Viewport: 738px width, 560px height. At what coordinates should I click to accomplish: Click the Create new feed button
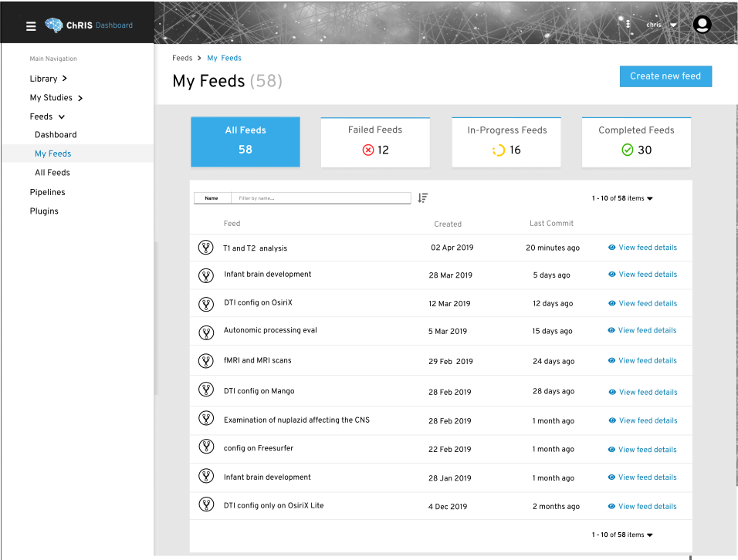pyautogui.click(x=665, y=76)
